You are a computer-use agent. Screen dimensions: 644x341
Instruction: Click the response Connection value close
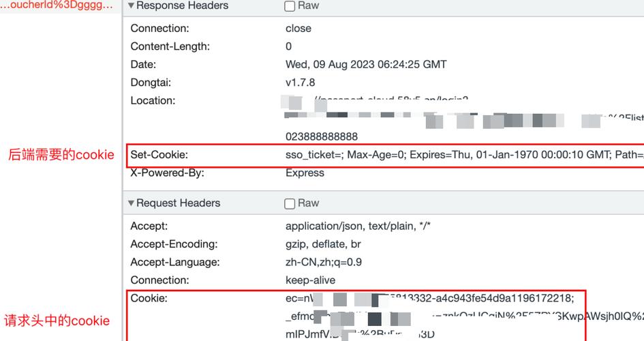pos(298,29)
